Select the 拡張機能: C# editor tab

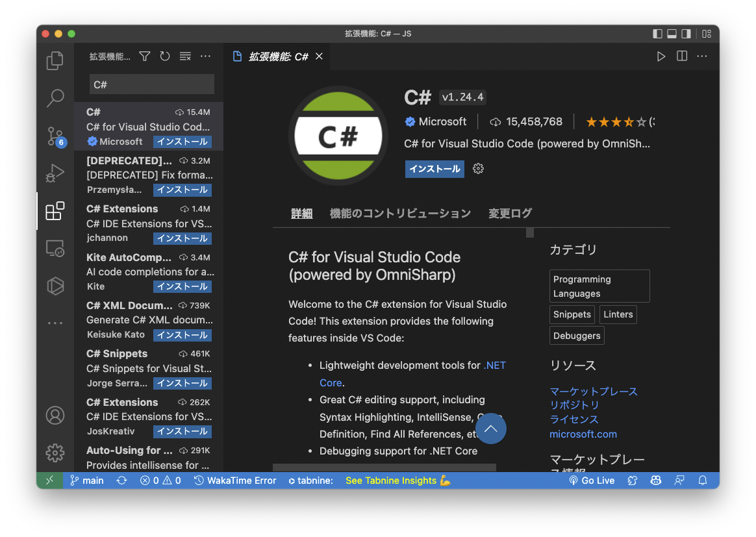(x=278, y=56)
